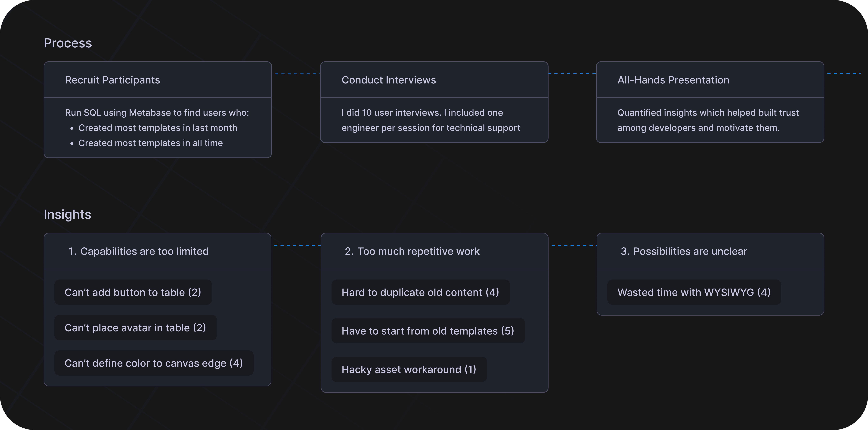This screenshot has width=868, height=430.
Task: Select the Recruit Participants card title
Action: pyautogui.click(x=113, y=80)
